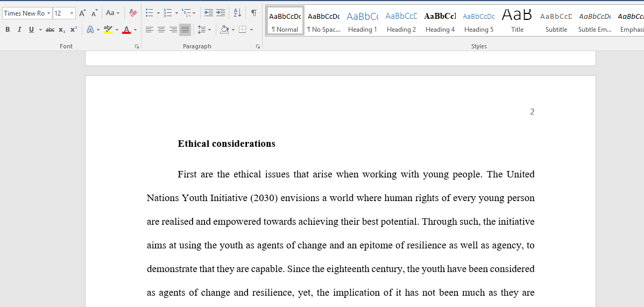Toggle subscript formatting
The image size is (644, 307).
(62, 30)
